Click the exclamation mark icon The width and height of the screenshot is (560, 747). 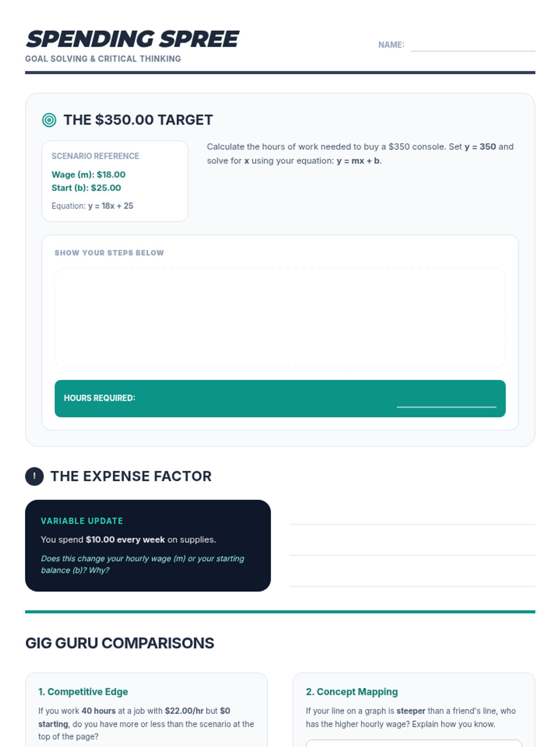[34, 476]
